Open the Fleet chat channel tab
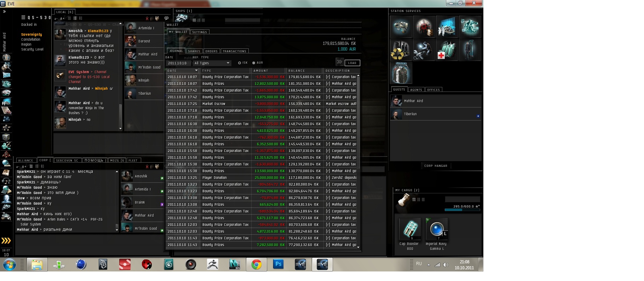 [133, 160]
